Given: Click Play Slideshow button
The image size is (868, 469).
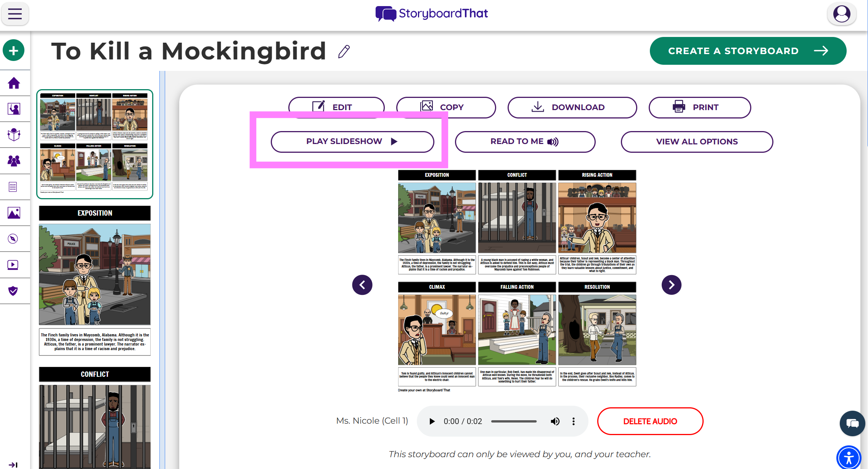Looking at the screenshot, I should click(x=352, y=142).
